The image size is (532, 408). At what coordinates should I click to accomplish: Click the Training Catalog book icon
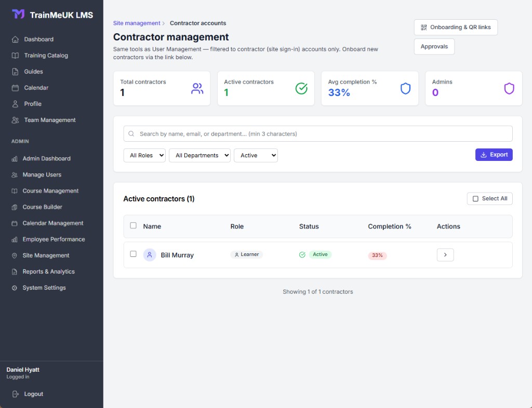click(x=15, y=56)
